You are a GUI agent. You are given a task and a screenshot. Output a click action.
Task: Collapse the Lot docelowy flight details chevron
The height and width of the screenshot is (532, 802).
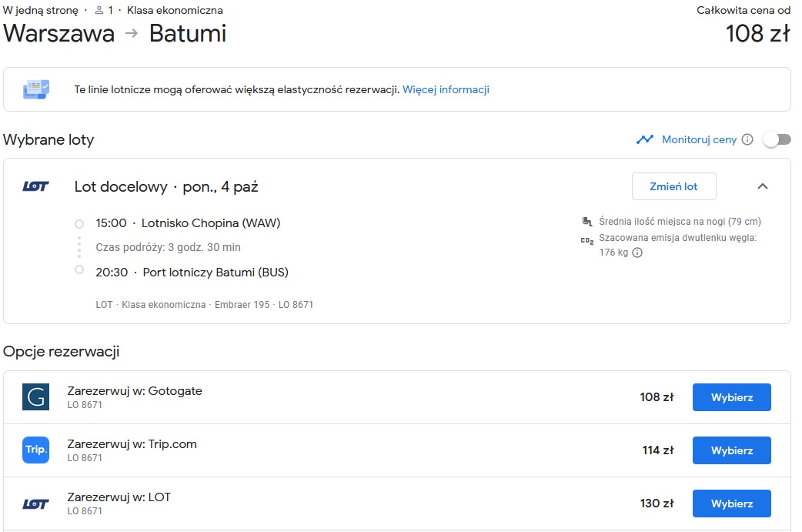pos(763,186)
